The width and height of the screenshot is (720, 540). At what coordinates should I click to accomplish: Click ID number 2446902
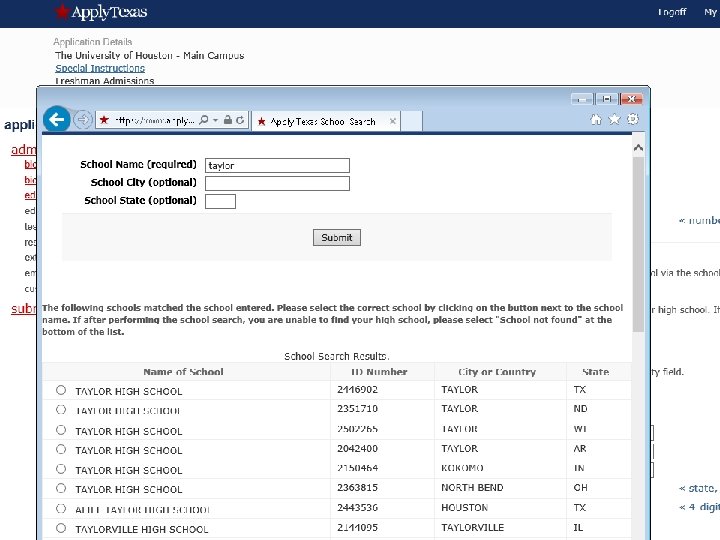[x=357, y=389]
